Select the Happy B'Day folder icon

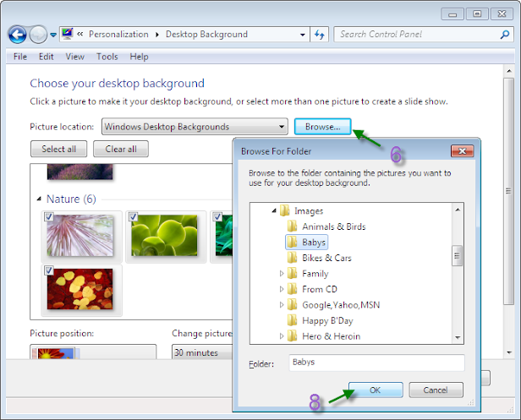292,320
